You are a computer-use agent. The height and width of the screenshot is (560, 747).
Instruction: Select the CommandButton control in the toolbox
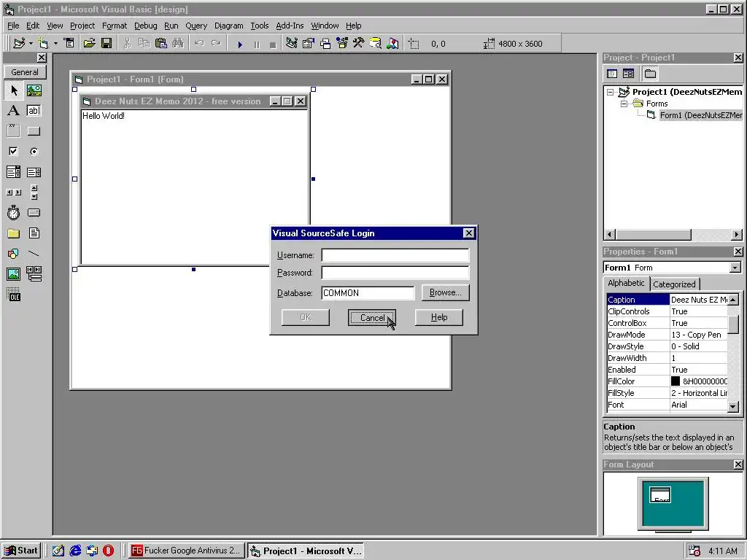[x=34, y=131]
